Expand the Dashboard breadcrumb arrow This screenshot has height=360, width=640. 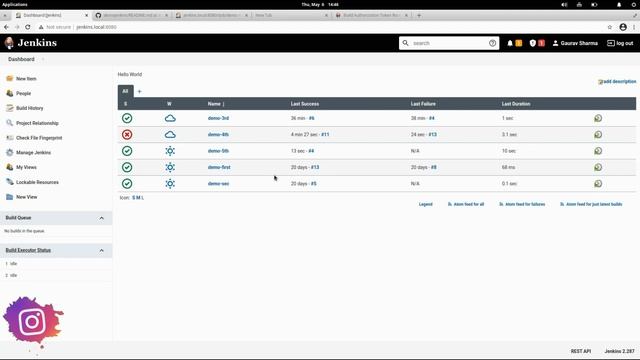43,59
